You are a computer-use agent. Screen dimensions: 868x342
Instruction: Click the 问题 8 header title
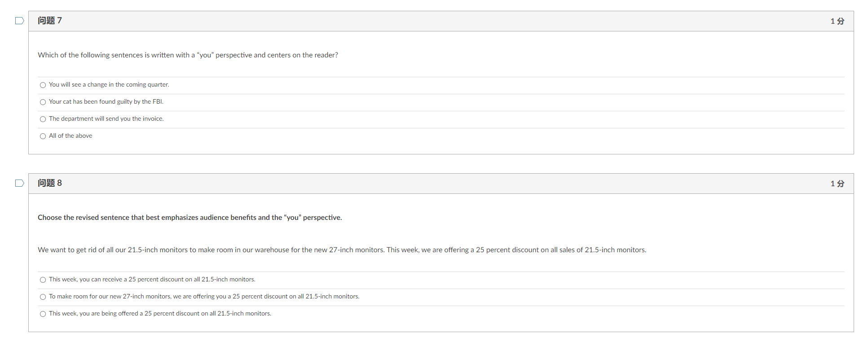coord(50,183)
